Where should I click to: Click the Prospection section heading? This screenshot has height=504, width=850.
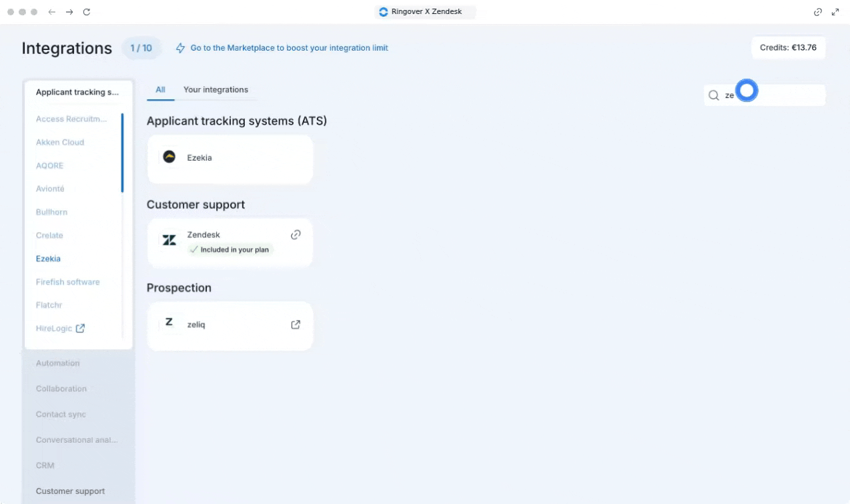pyautogui.click(x=179, y=288)
